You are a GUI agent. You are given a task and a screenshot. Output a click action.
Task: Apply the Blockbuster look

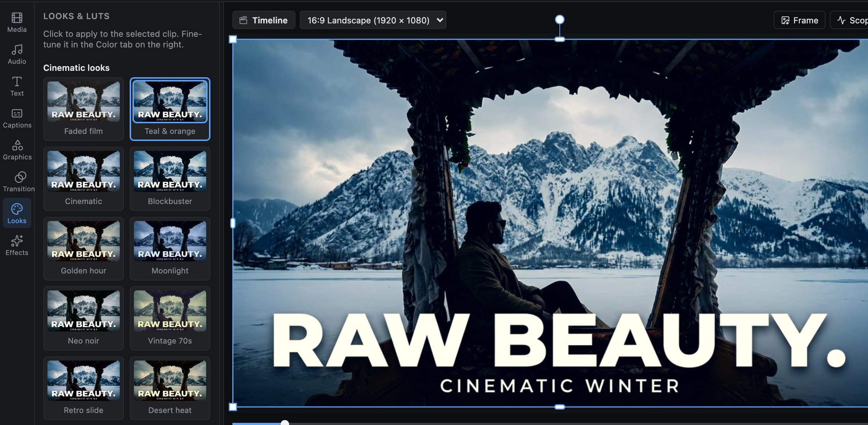170,179
